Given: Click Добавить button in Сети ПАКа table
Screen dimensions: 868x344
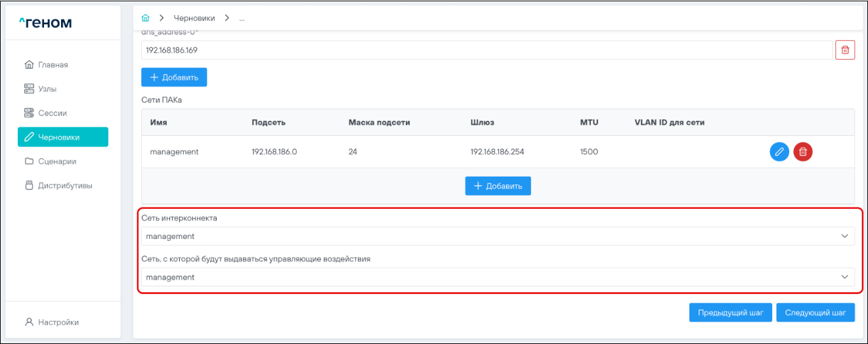Looking at the screenshot, I should coord(498,186).
